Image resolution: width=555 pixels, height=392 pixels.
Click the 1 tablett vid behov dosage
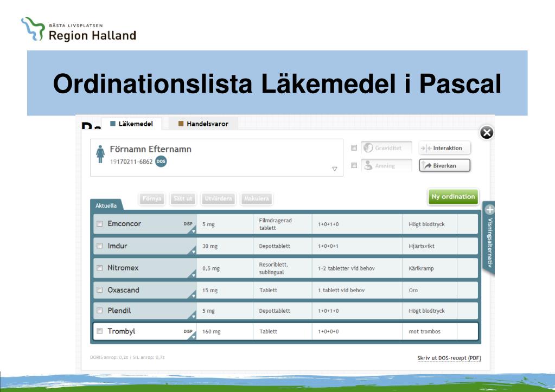point(341,290)
